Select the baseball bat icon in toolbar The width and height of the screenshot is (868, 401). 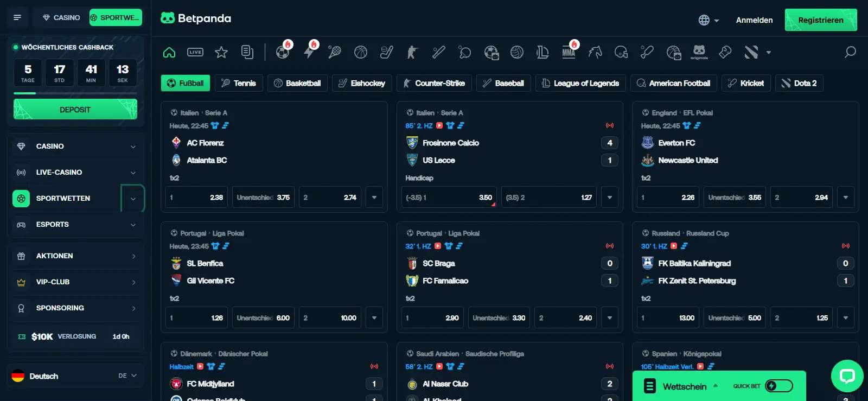point(438,52)
